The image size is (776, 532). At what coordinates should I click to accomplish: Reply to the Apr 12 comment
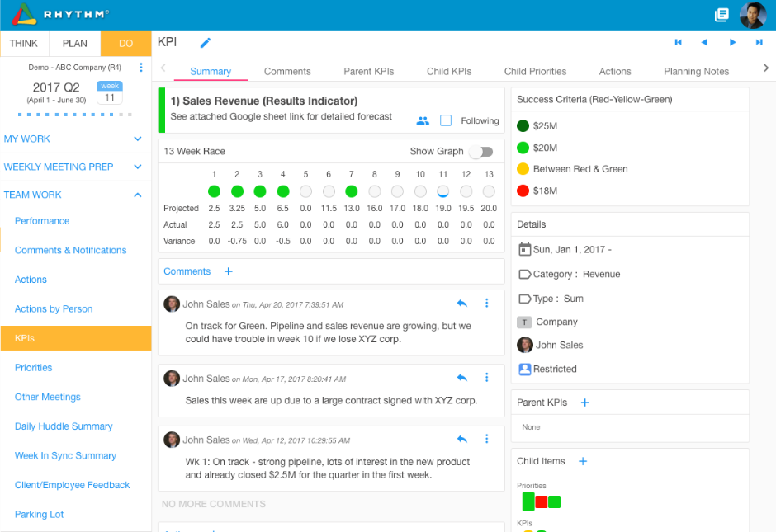pyautogui.click(x=461, y=439)
